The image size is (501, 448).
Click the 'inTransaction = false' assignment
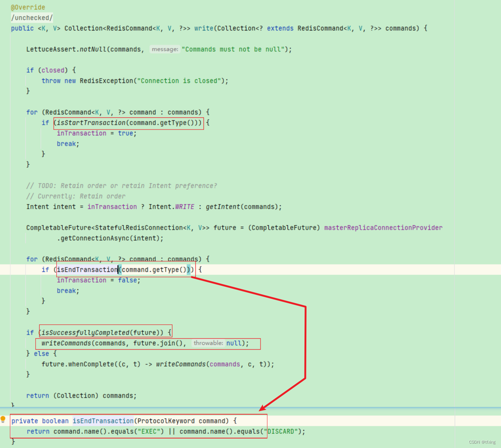pos(98,280)
